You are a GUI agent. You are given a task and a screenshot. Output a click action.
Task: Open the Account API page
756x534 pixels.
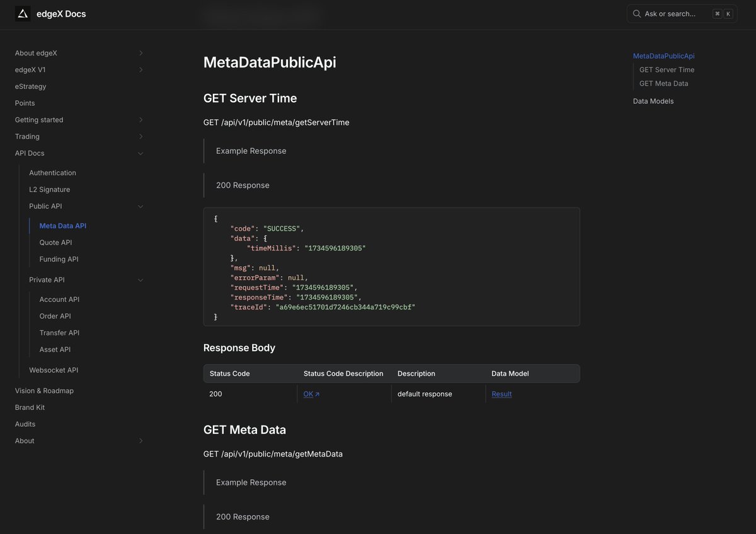click(60, 299)
